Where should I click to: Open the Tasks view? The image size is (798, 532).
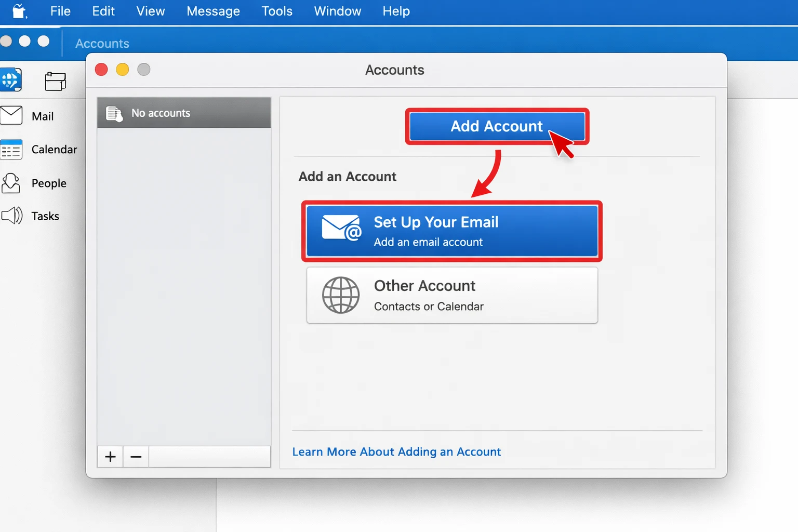(45, 216)
